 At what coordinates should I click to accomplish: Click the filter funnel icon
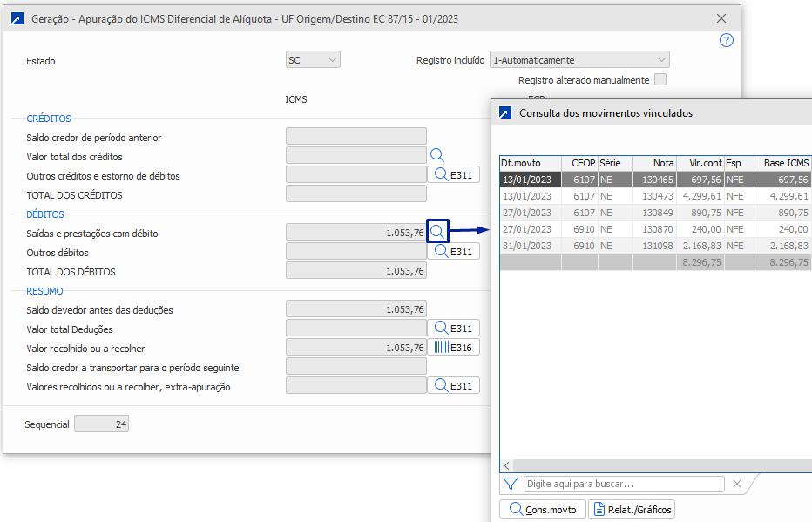coord(511,484)
